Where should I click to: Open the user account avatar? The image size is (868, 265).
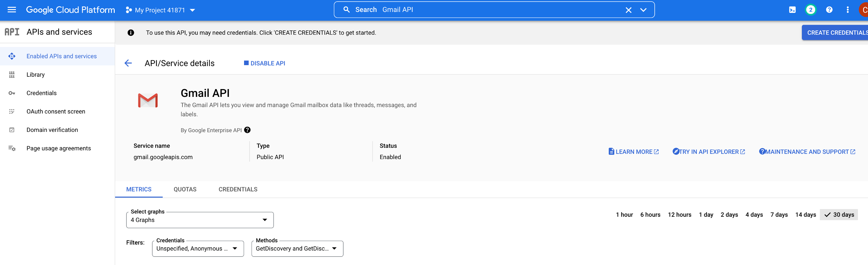pos(863,10)
